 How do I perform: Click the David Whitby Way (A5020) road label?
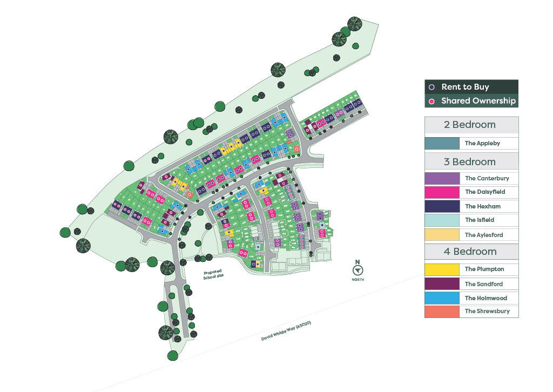pos(287,333)
